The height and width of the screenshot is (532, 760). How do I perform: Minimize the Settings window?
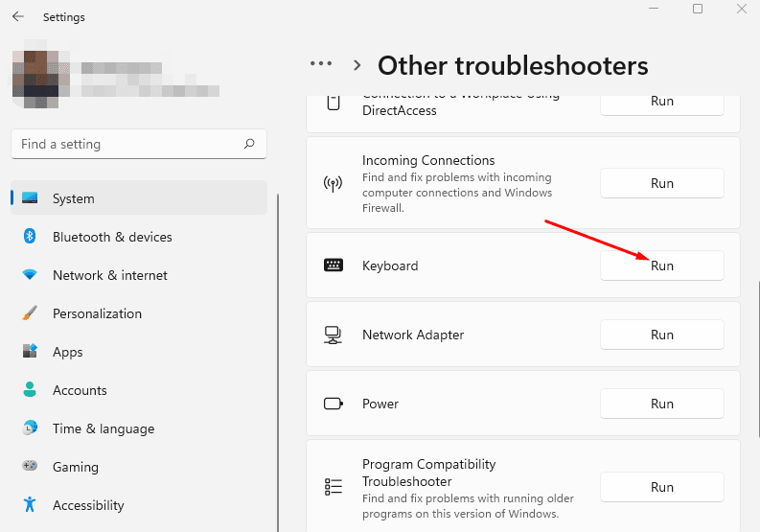[654, 9]
